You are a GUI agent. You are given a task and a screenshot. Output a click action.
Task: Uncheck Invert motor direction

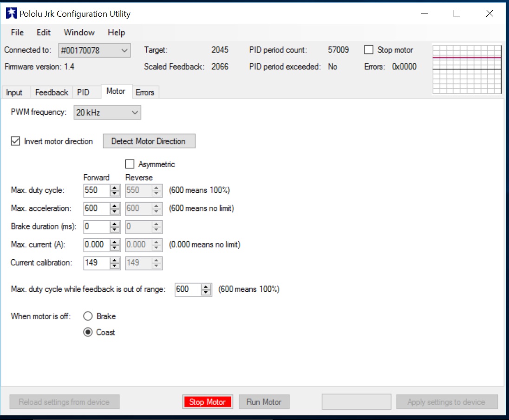(15, 141)
